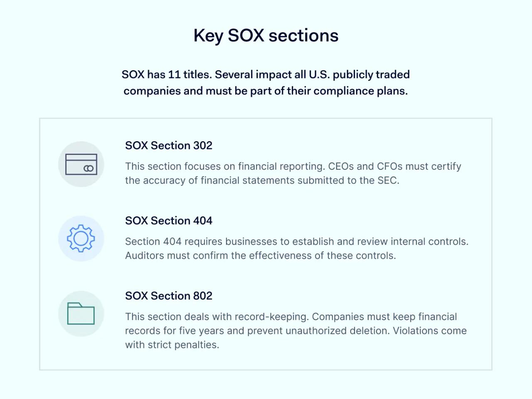Click "U.S. publicly traded" in the subtitle
The height and width of the screenshot is (399, 532).
point(359,75)
